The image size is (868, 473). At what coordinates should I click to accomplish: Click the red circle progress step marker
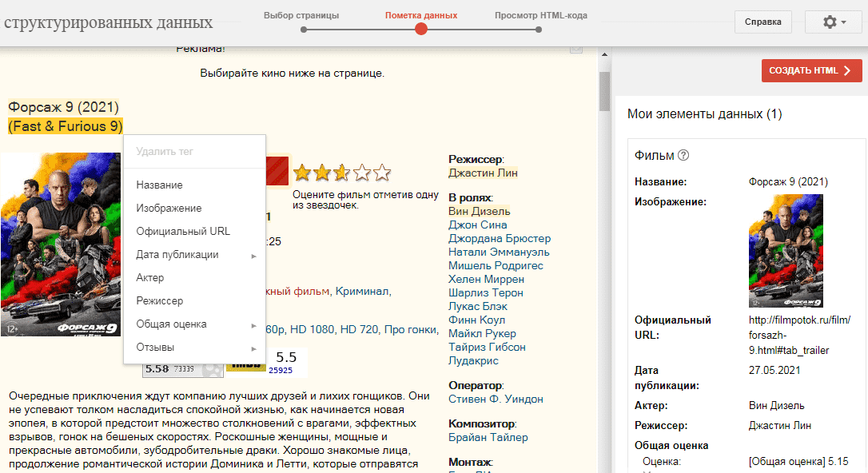pos(421,29)
